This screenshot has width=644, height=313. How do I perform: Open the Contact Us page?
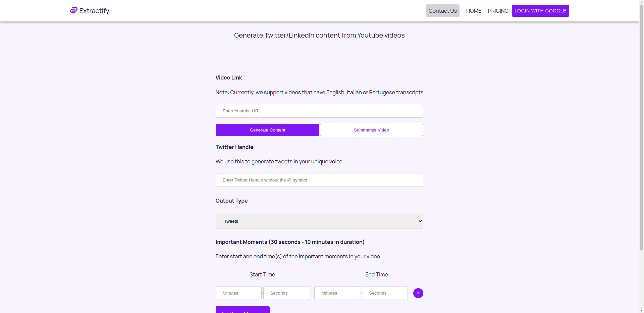coord(442,11)
